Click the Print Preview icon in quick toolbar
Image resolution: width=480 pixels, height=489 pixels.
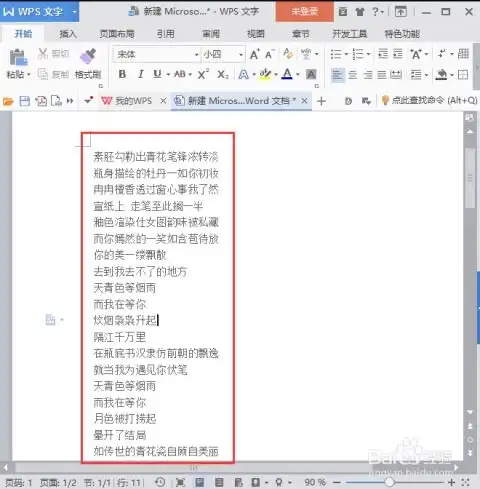(56, 101)
